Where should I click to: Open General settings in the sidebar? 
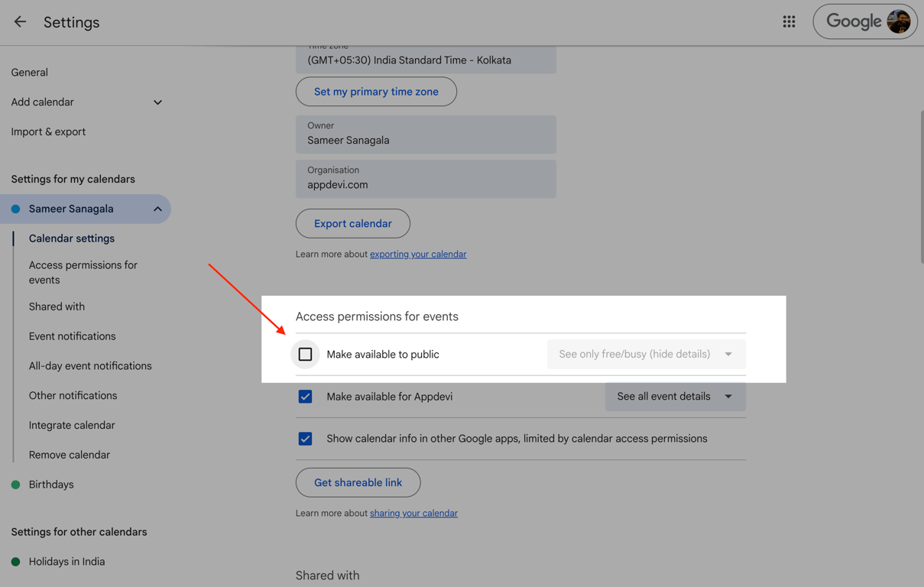pos(29,73)
